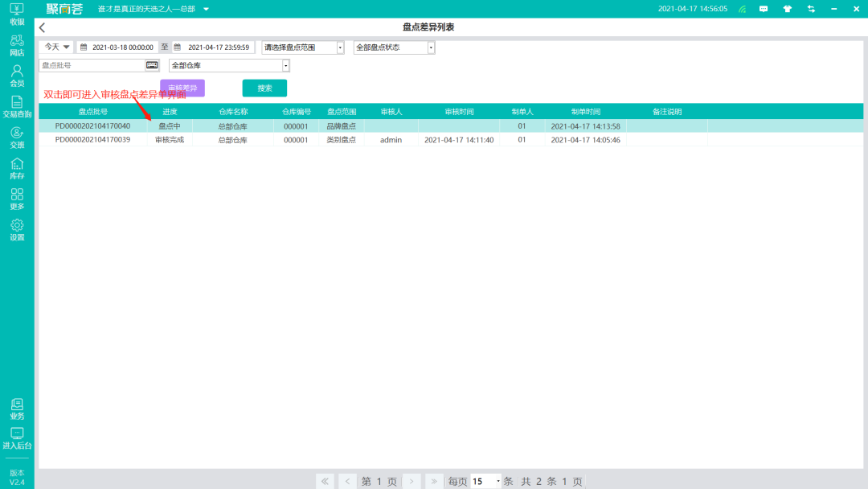Screen dimensions: 868x489
Task: Click the 盘点批号 batch number input field
Action: 92,65
